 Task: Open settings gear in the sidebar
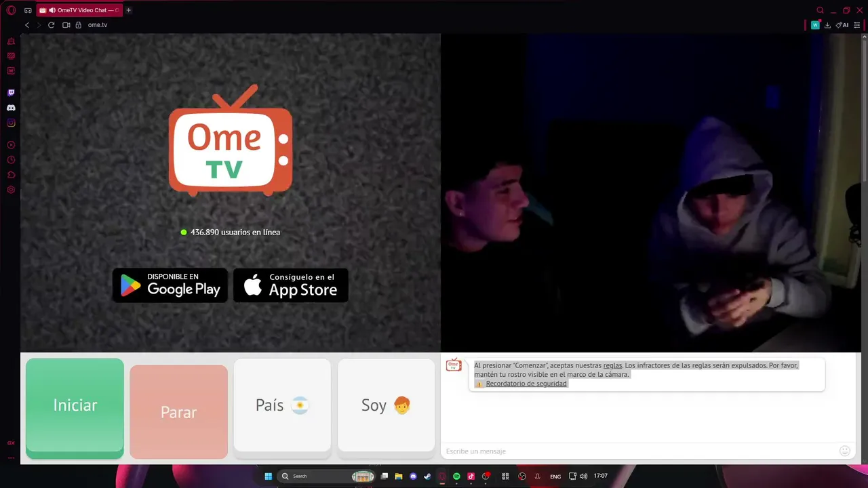point(11,190)
